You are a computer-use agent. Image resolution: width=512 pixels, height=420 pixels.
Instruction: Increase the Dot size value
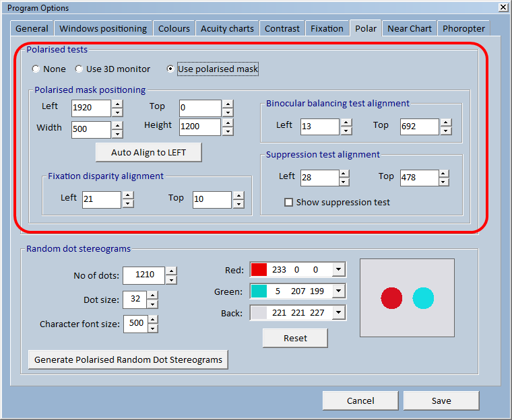(152, 295)
